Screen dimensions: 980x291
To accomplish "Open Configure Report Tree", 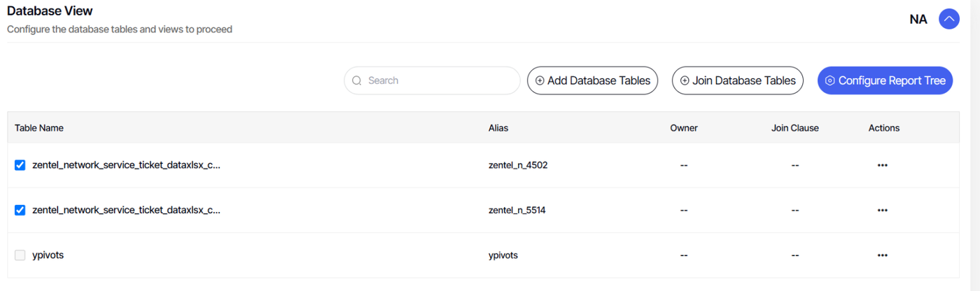I will pyautogui.click(x=885, y=80).
